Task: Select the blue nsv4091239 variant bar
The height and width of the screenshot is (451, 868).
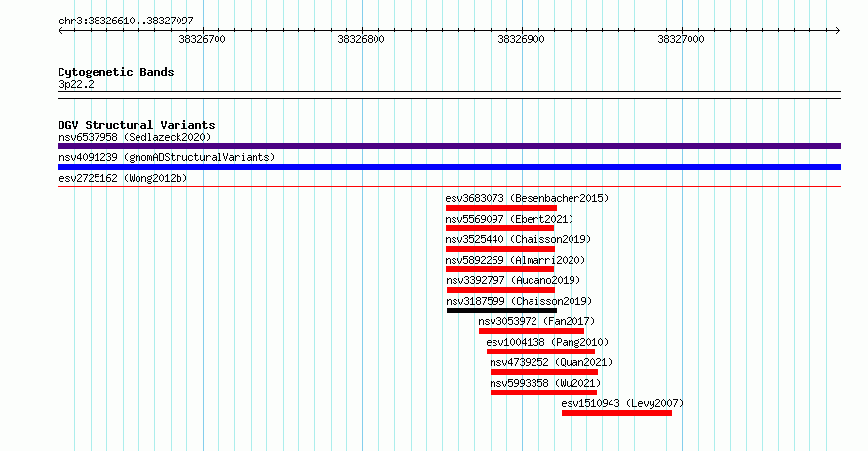Action: (x=449, y=167)
